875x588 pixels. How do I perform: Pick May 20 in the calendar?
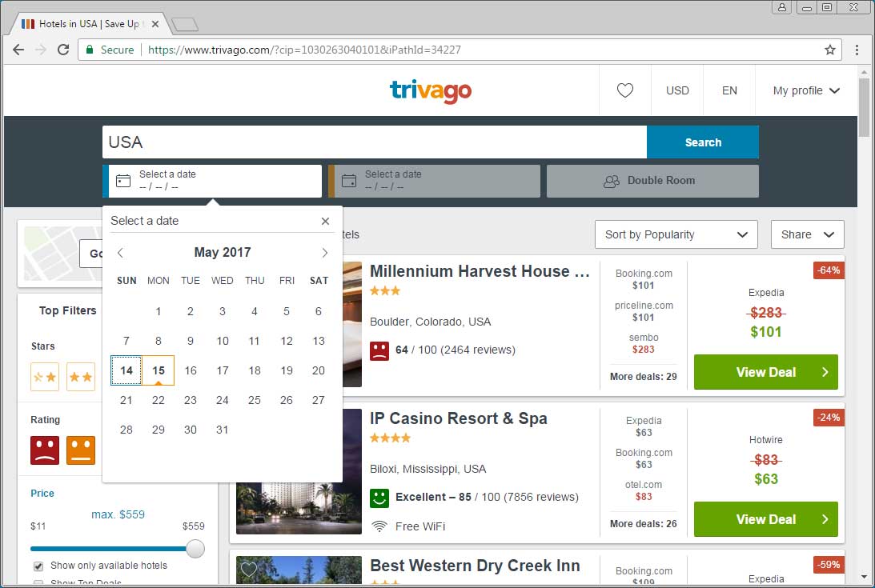(x=319, y=370)
